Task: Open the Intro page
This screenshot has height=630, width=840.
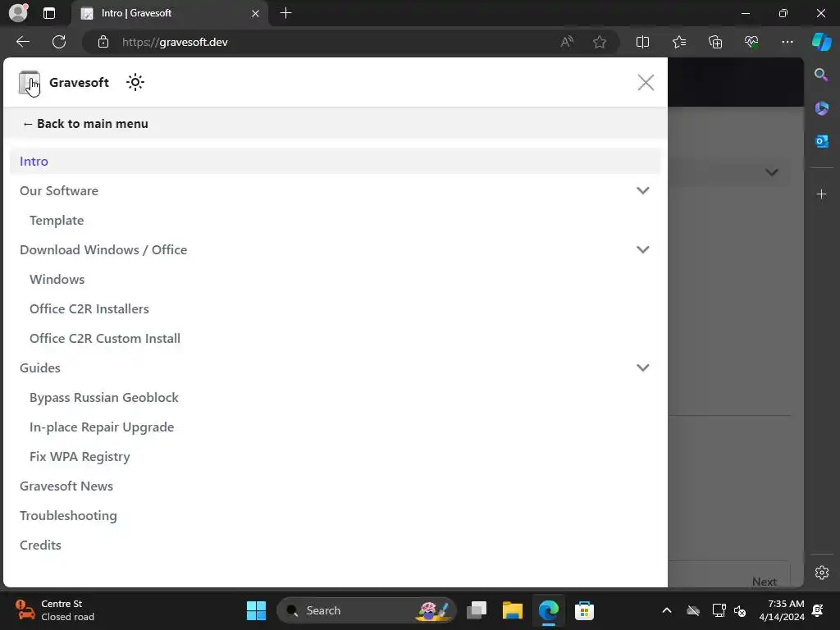Action: pyautogui.click(x=336, y=162)
